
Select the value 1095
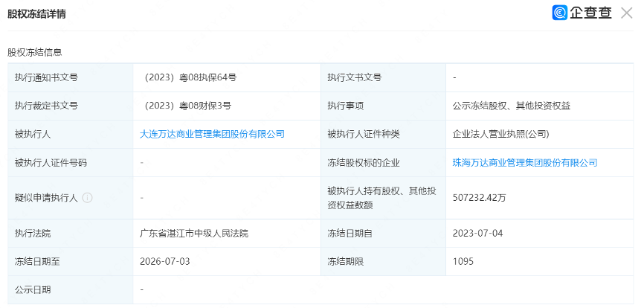(x=463, y=262)
